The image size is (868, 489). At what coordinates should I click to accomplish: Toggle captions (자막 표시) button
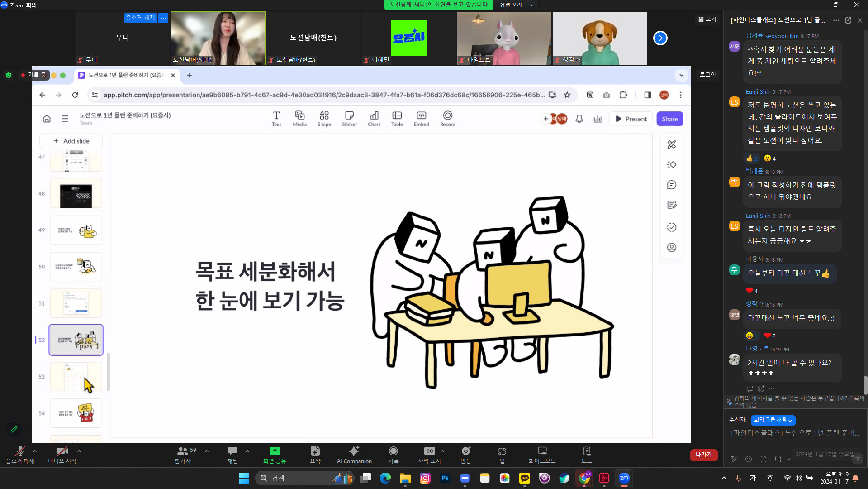coord(429,455)
